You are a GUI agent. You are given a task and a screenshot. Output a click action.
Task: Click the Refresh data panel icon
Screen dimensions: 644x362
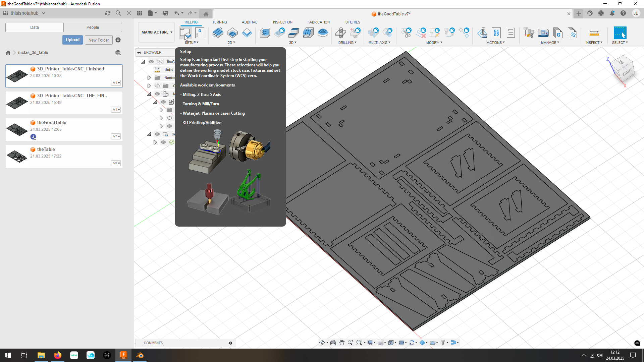point(108,13)
